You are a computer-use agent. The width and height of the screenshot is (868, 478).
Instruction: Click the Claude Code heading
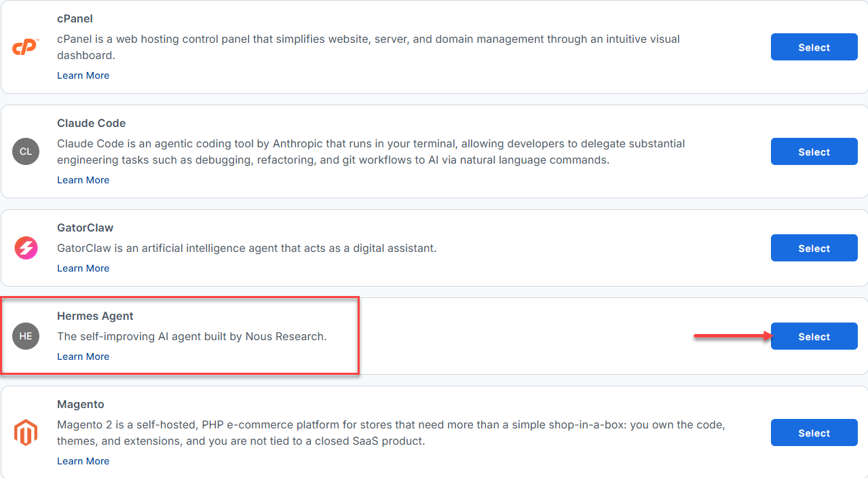(x=91, y=124)
